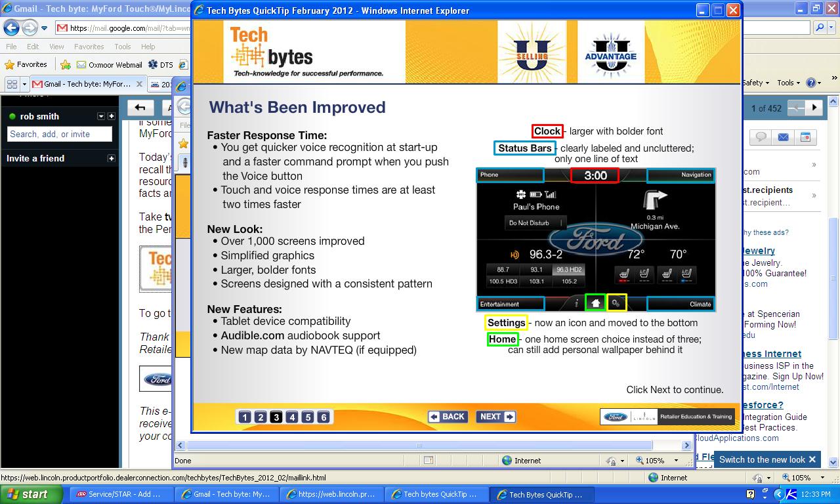Select the Climate corner on MyFord screen
The width and height of the screenshot is (840, 504).
tap(681, 304)
